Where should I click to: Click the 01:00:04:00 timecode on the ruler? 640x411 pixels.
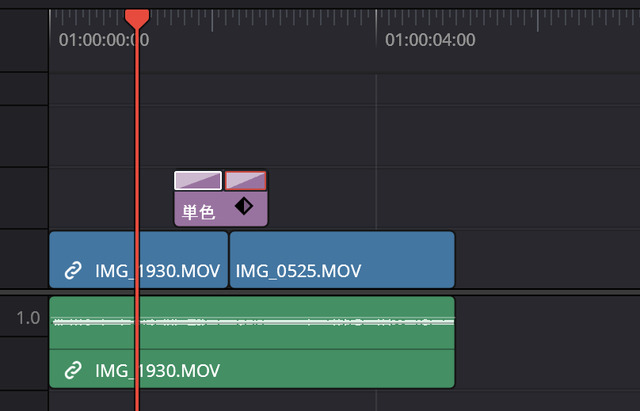coord(430,40)
